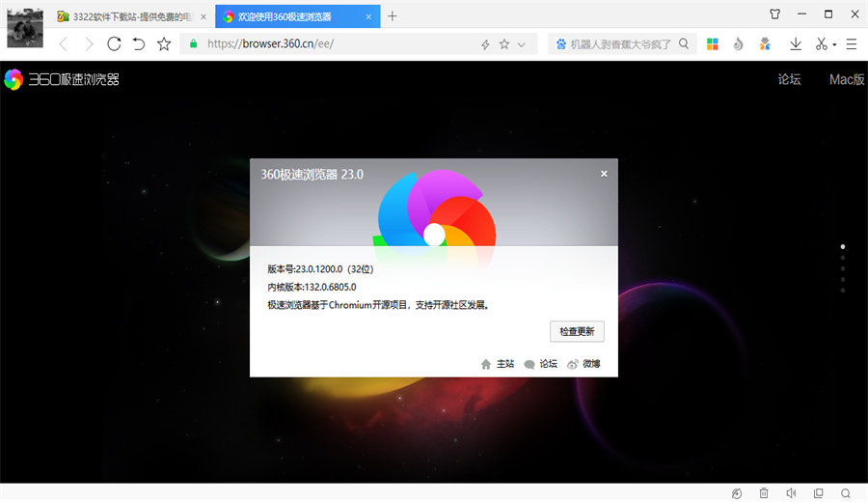Go back to the previous page
This screenshot has width=868, height=502.
click(63, 44)
